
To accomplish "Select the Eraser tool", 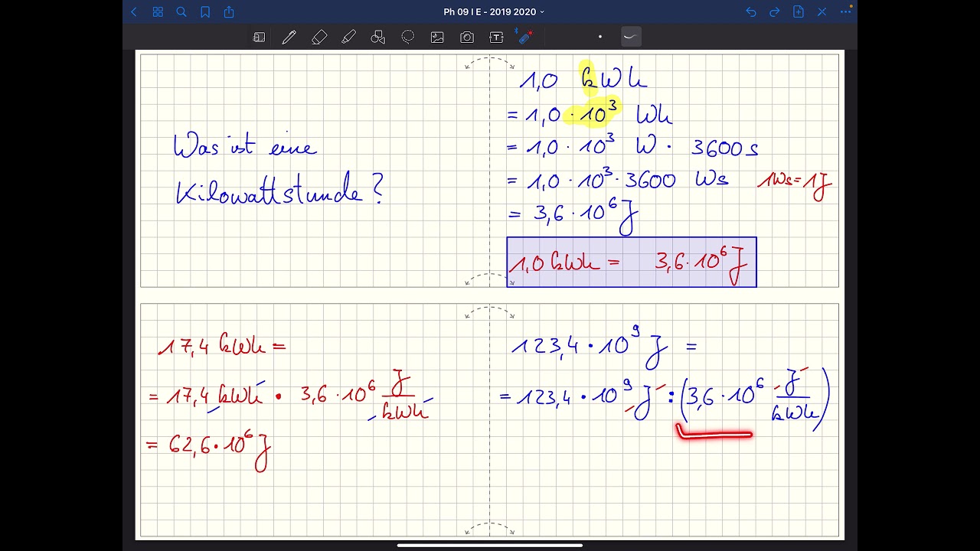I will 319,37.
